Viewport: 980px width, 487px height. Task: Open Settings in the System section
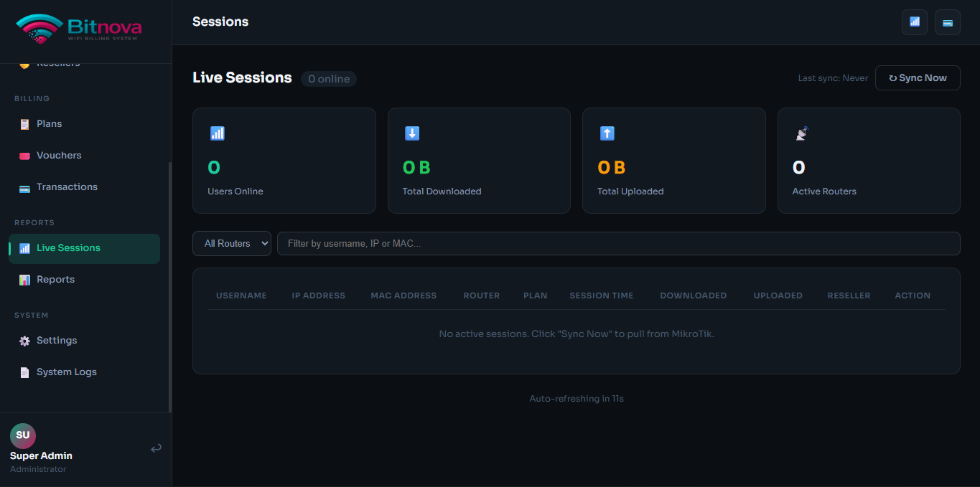pos(57,341)
